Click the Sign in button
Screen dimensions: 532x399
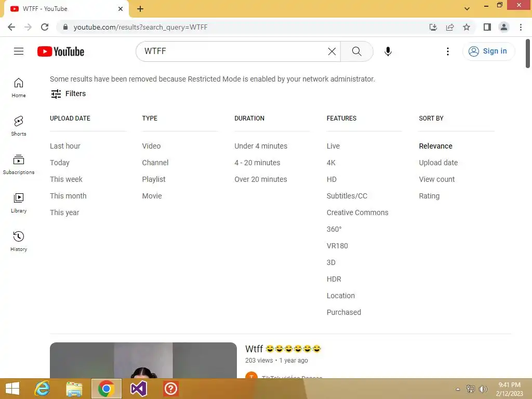pos(488,51)
